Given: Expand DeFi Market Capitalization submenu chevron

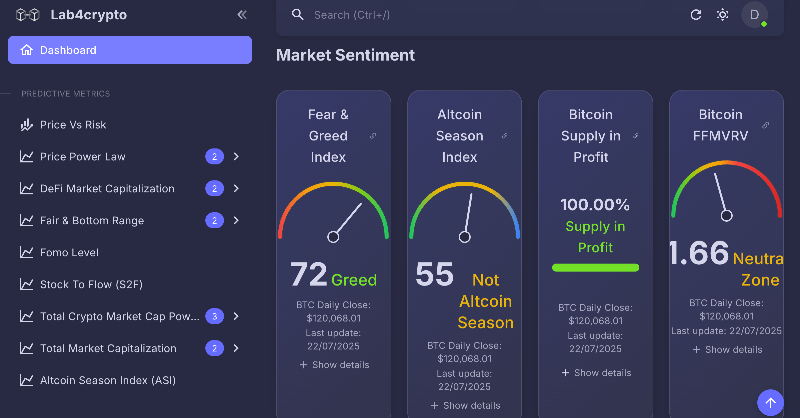Looking at the screenshot, I should pyautogui.click(x=236, y=188).
